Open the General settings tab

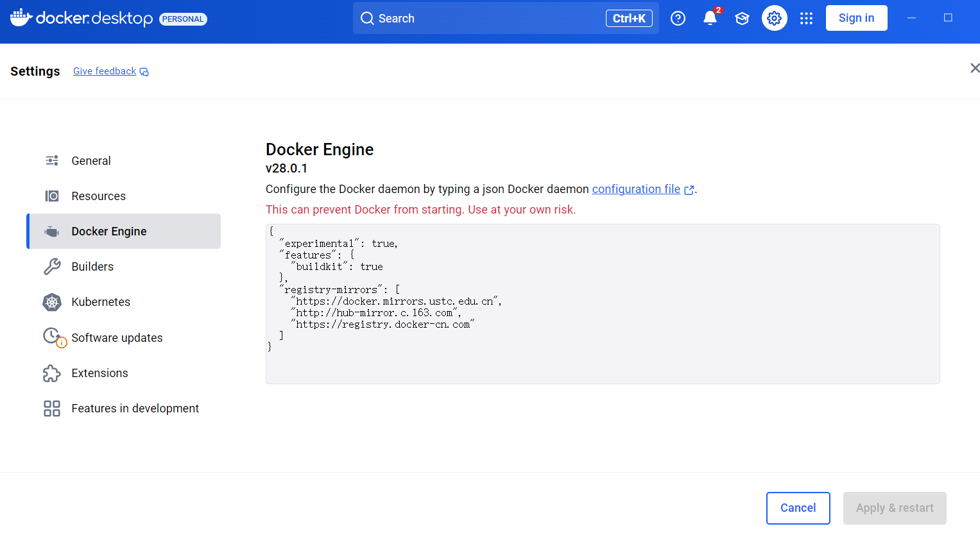coord(123,160)
